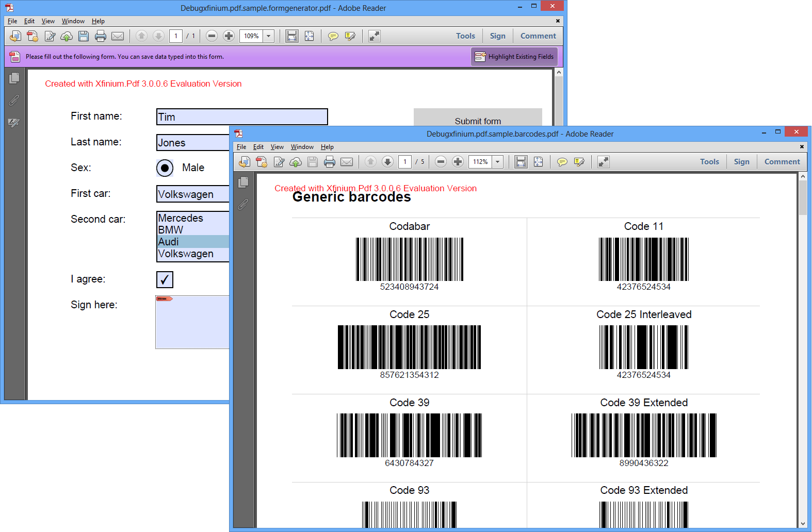Click highlight text tool in formgenerator toolbar

(x=350, y=36)
